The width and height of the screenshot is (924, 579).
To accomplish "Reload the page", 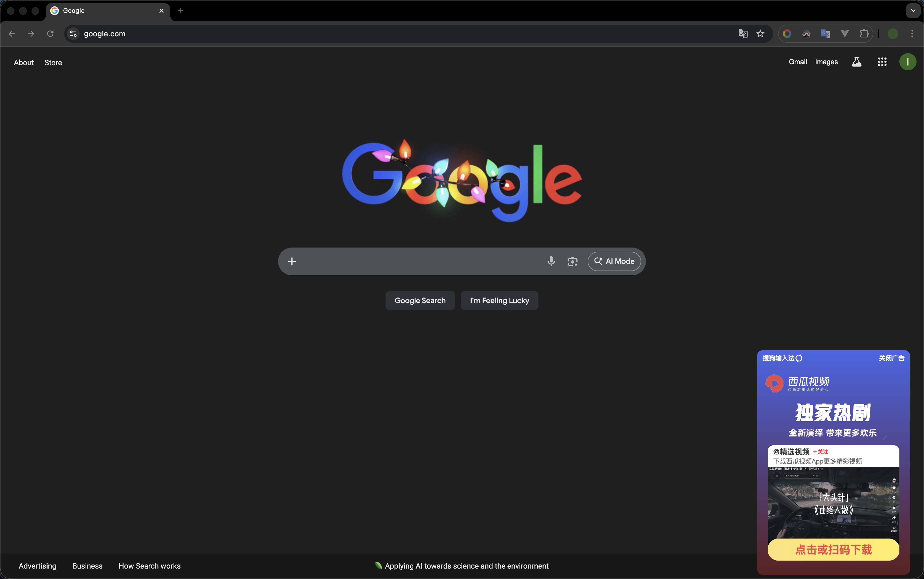I will 50,34.
